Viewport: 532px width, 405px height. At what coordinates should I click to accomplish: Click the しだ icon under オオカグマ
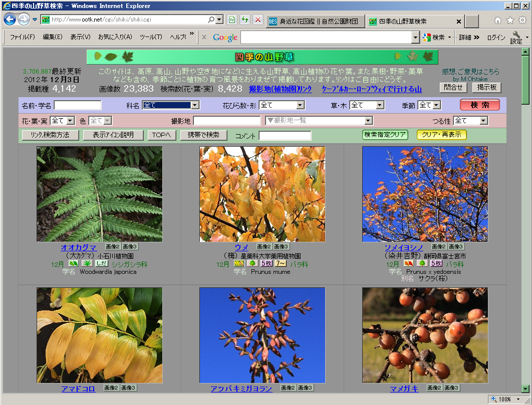pyautogui.click(x=102, y=263)
